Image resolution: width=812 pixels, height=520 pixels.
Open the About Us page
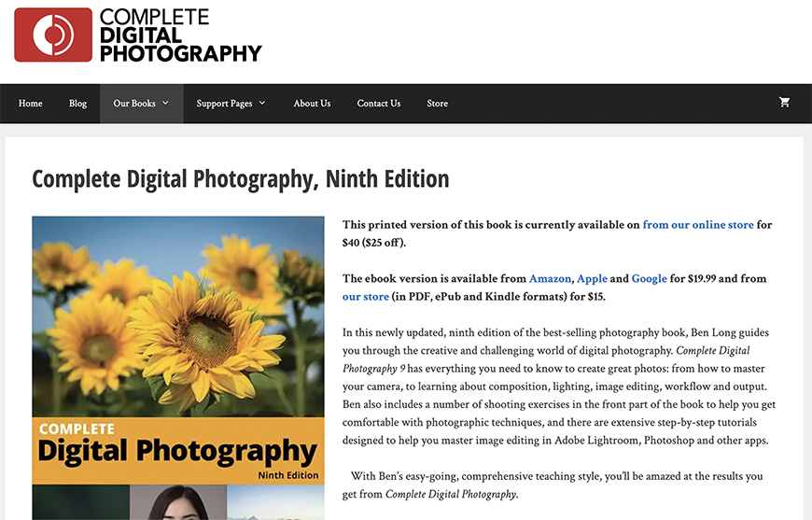click(312, 103)
